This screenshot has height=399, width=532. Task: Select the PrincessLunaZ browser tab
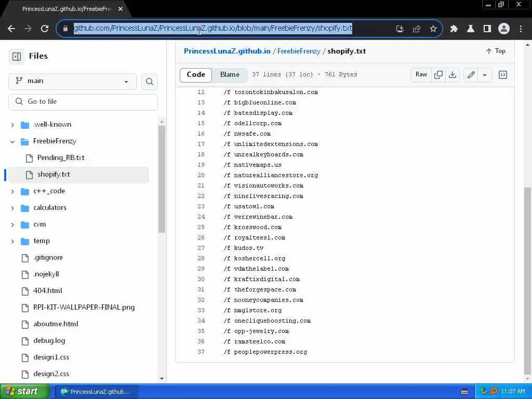(x=66, y=9)
